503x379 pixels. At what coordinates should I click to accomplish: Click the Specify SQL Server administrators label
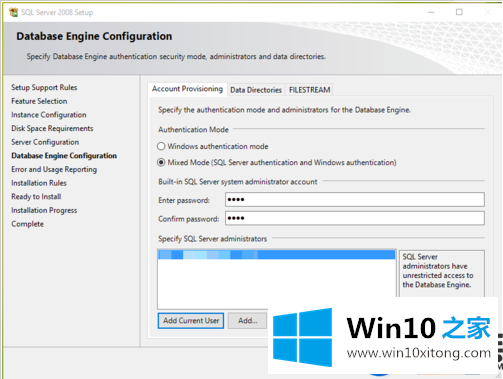[212, 239]
